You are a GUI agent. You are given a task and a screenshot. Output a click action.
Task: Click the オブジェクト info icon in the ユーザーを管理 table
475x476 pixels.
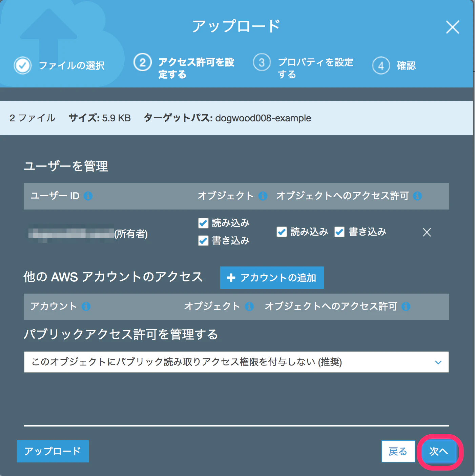pyautogui.click(x=263, y=196)
